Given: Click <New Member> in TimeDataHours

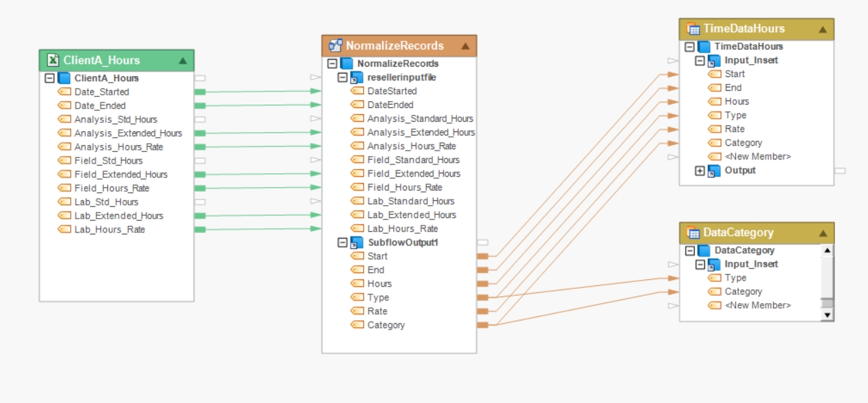Looking at the screenshot, I should click(758, 157).
